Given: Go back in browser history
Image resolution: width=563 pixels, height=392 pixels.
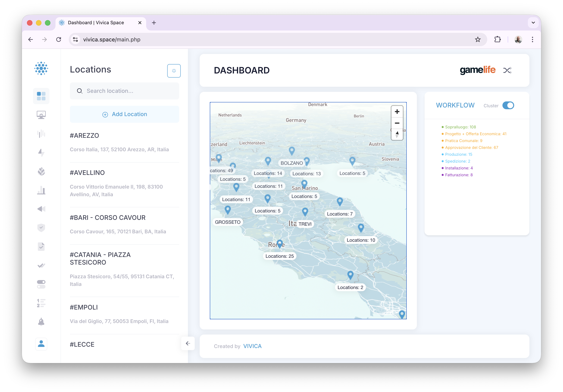Looking at the screenshot, I should 31,39.
